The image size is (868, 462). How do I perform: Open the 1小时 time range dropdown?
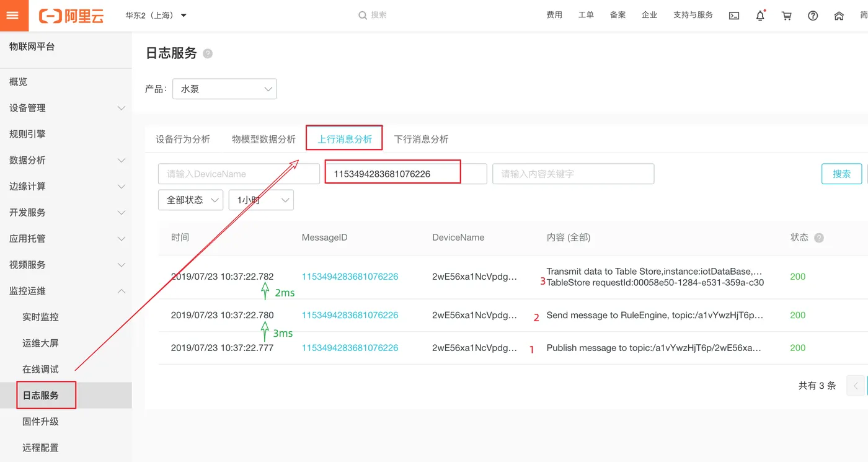click(261, 200)
